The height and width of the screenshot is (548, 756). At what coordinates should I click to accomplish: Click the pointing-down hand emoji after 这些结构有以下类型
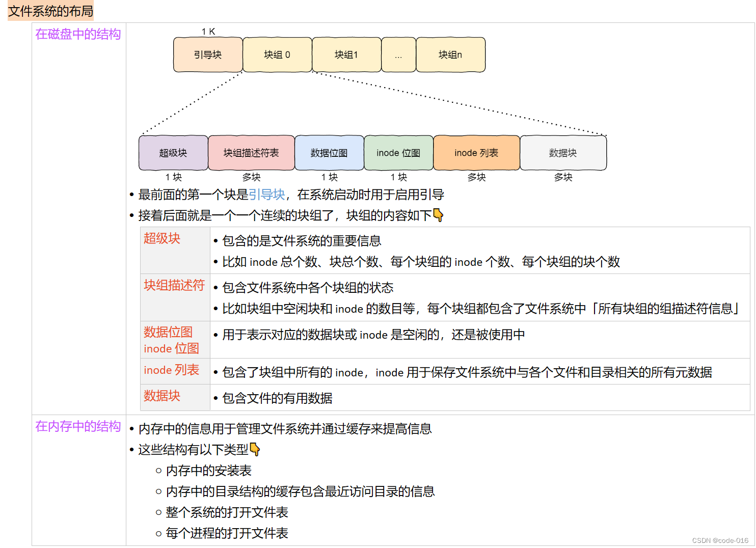255,450
